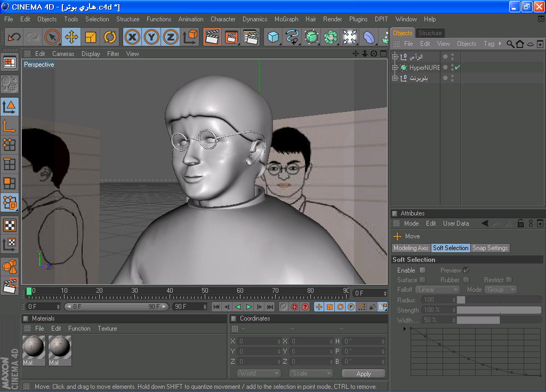Open the Mode Group dropdown

coord(501,290)
